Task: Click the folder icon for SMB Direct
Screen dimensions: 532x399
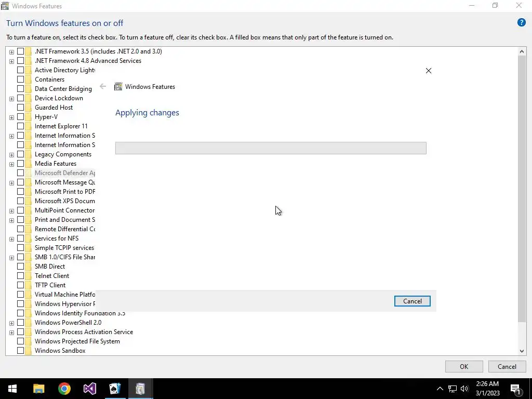Action: coord(29,267)
